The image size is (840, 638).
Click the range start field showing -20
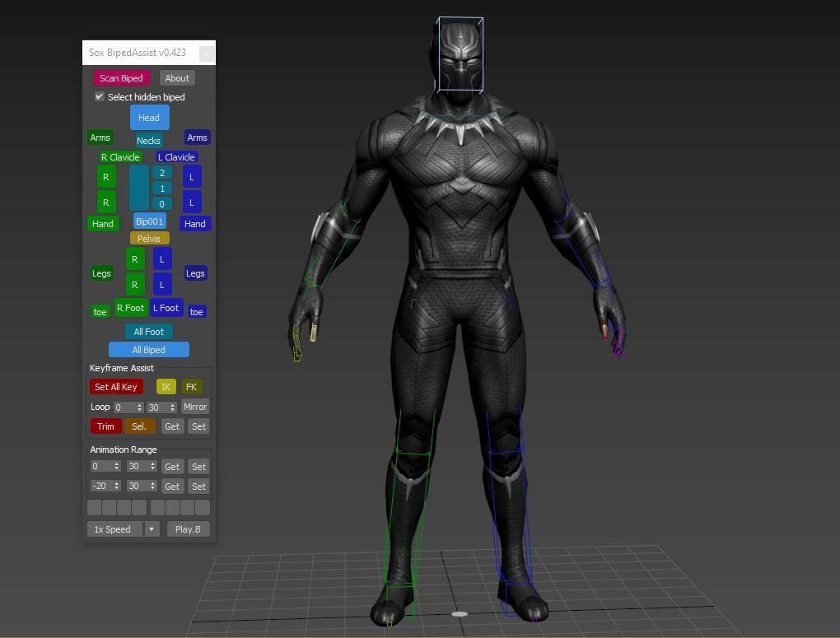coord(100,487)
